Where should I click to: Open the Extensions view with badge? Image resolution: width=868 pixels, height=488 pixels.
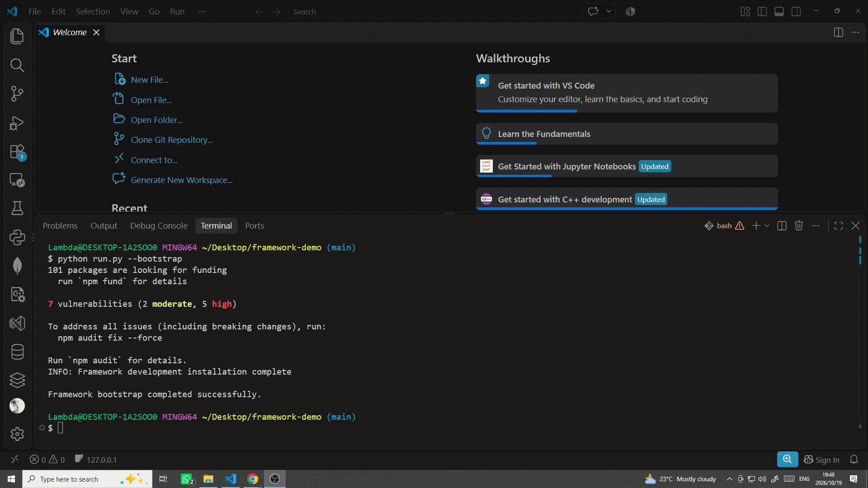17,152
